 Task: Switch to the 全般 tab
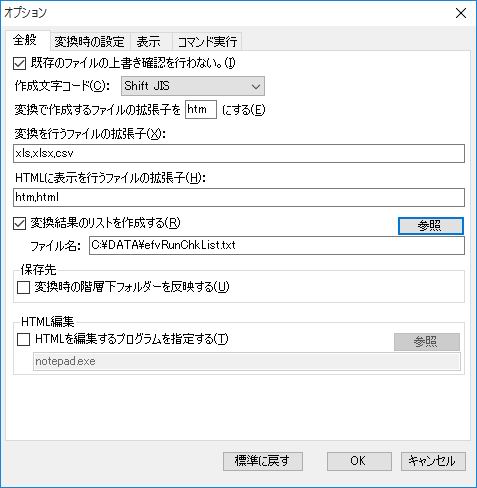click(27, 41)
